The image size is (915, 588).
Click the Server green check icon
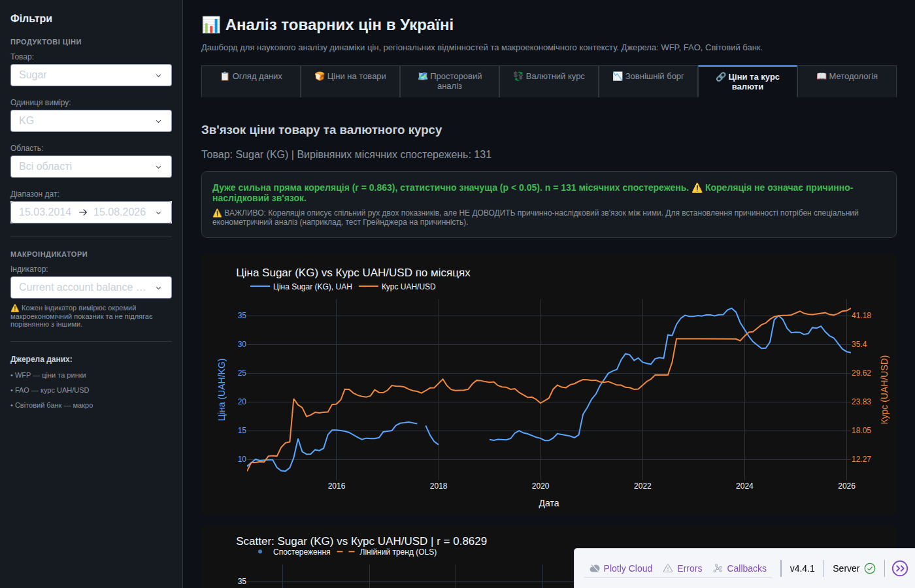pos(870,568)
